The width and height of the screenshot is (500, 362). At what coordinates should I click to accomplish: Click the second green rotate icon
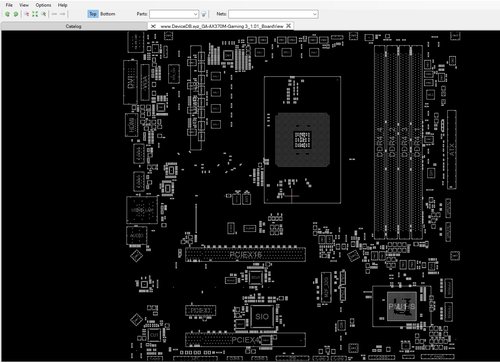pos(16,14)
